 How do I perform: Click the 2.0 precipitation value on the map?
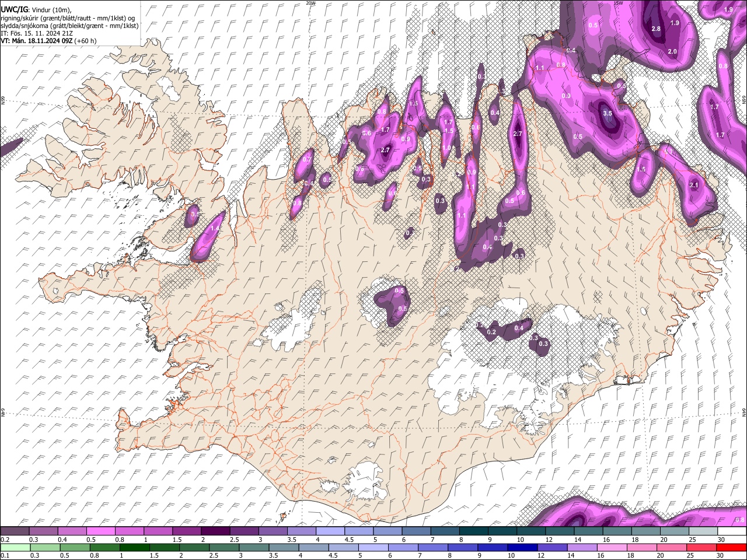click(672, 51)
